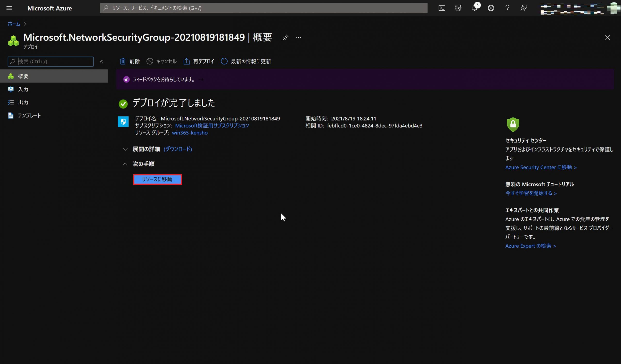Click the more options ellipsis
This screenshot has height=364, width=621.
click(x=298, y=37)
